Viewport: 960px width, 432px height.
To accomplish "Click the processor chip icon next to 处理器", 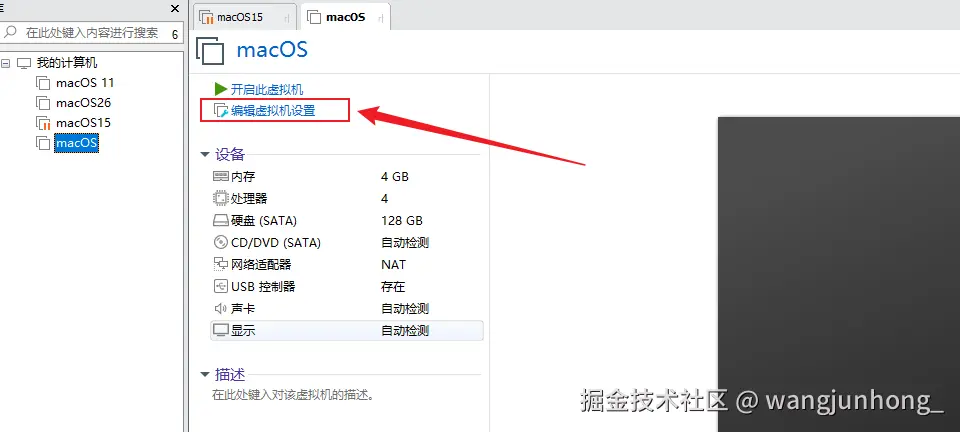I will pos(220,198).
